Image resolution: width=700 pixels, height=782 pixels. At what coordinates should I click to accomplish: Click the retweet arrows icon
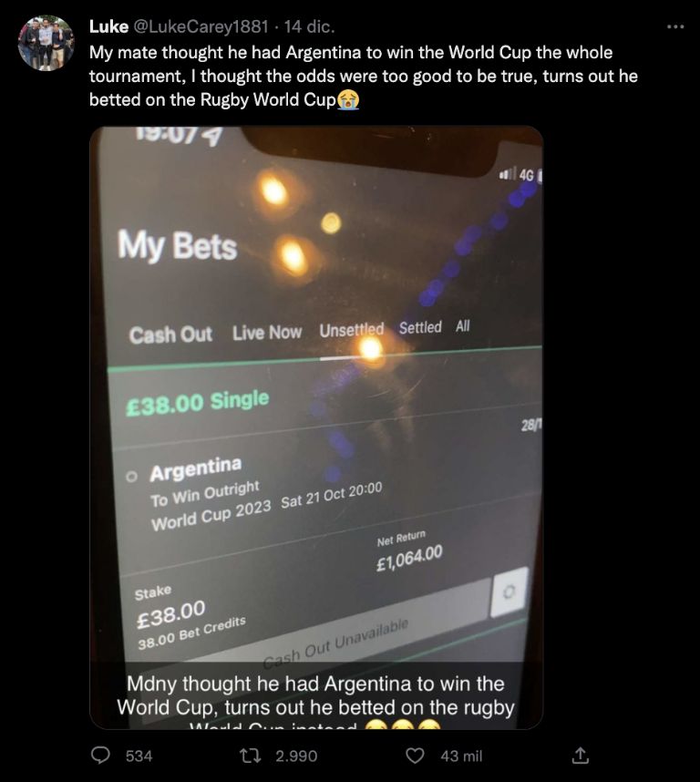click(x=251, y=756)
